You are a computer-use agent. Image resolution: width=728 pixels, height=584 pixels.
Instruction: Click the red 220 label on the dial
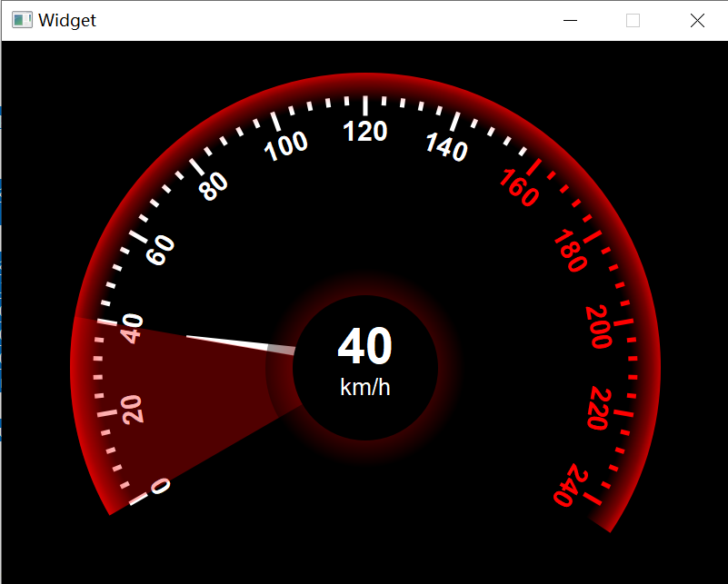(x=599, y=408)
